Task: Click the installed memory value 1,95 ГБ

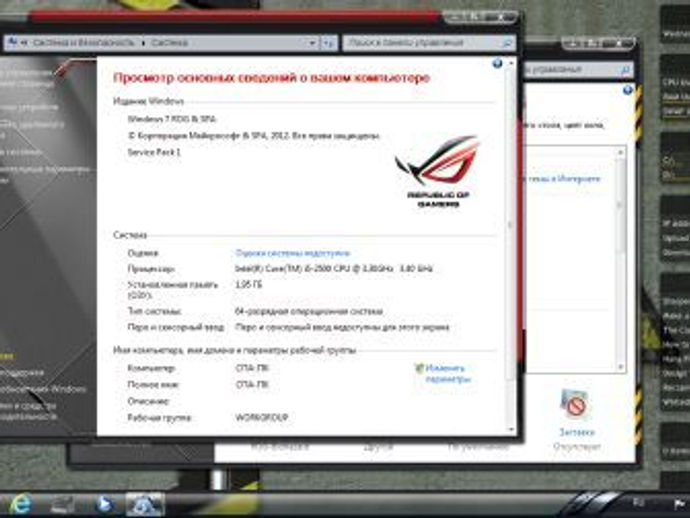Action: tap(249, 285)
